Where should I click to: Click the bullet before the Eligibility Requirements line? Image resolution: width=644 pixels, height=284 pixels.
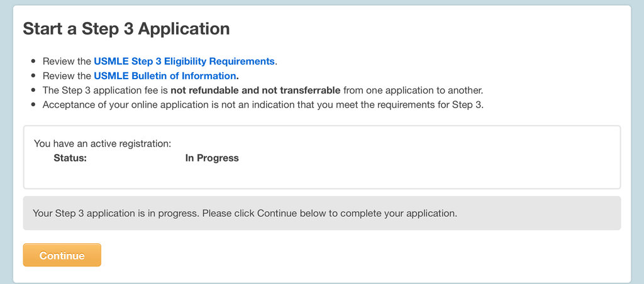click(x=33, y=62)
